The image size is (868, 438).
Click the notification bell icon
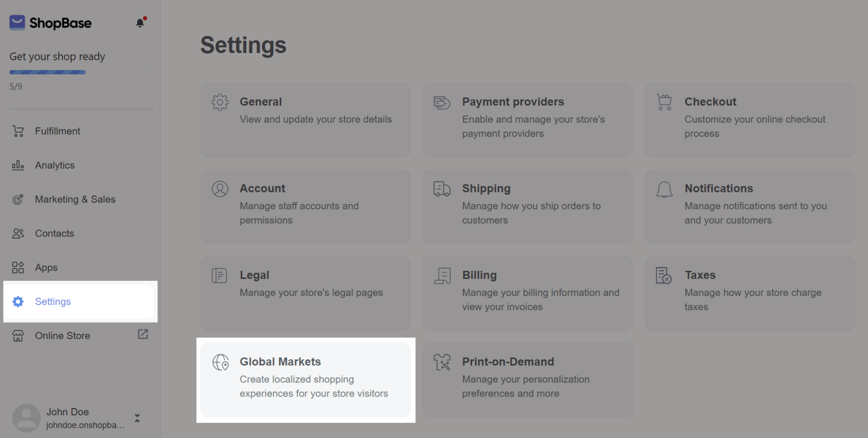point(140,23)
